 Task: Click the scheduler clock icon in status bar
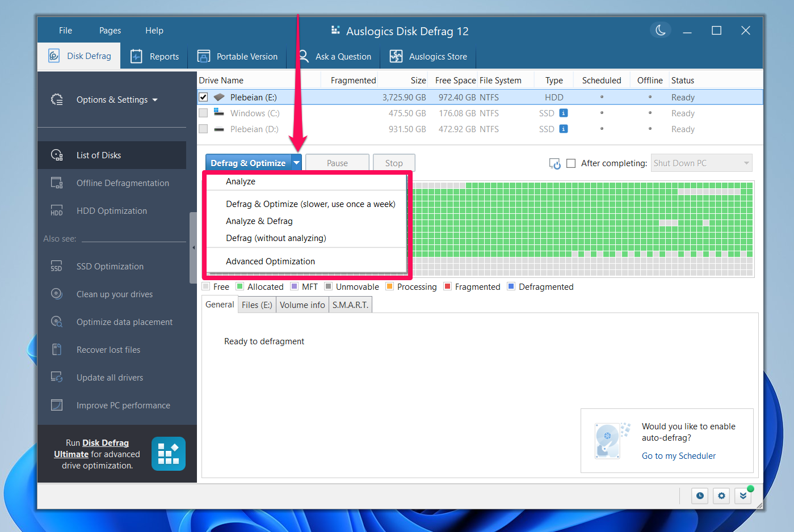(x=699, y=495)
